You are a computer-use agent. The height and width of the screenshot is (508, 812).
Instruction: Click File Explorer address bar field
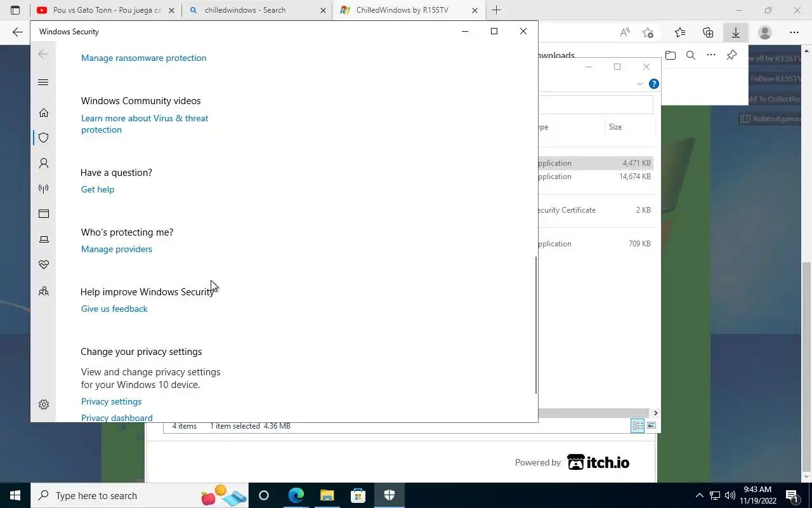(596, 105)
